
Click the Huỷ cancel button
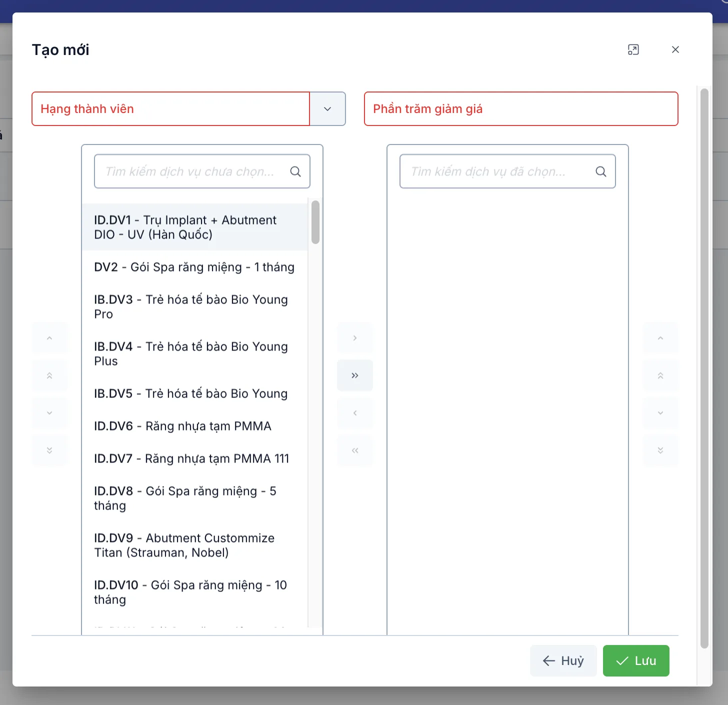(x=563, y=660)
